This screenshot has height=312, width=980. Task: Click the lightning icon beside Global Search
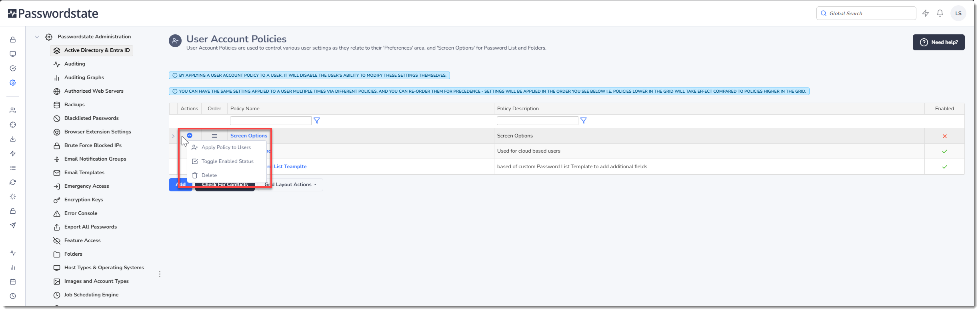point(926,13)
